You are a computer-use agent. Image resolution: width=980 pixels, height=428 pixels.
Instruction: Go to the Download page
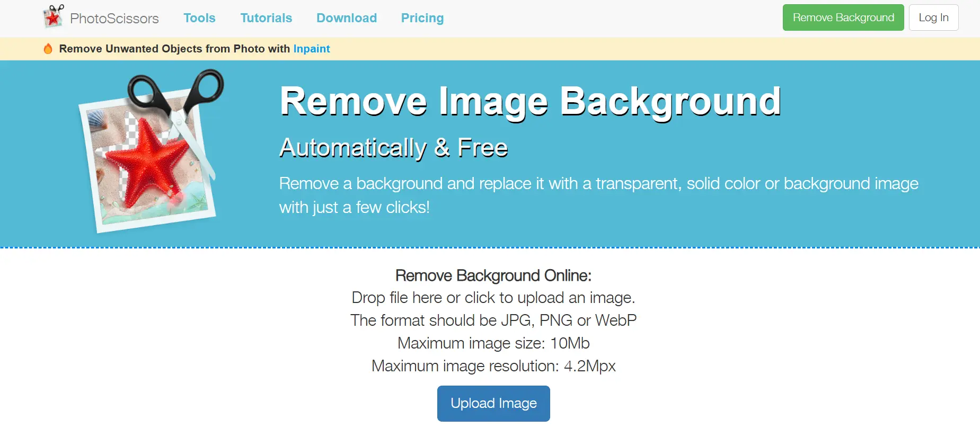[x=347, y=18]
